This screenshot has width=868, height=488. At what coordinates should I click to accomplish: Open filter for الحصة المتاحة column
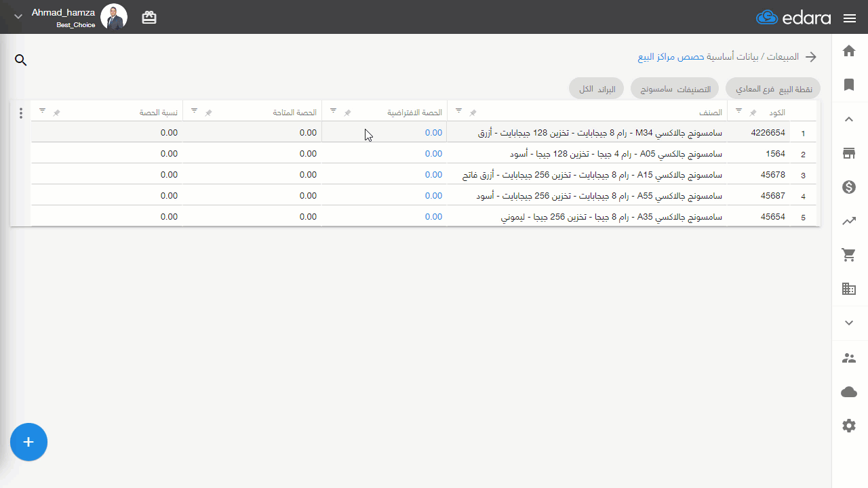click(x=194, y=110)
